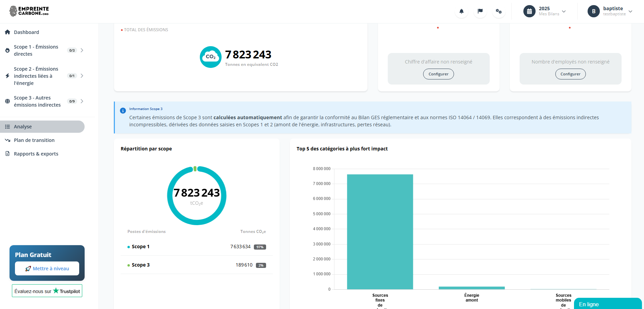Click the notifications bell icon

pyautogui.click(x=461, y=11)
